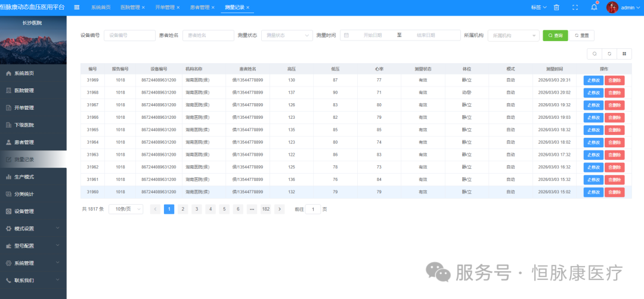Go to page 2 in pagination
This screenshot has height=299, width=644.
[183, 209]
